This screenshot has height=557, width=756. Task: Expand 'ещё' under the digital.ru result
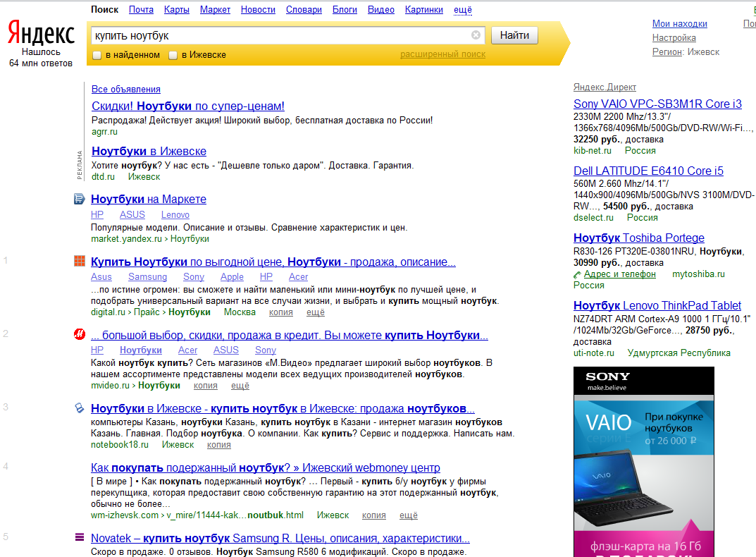(x=315, y=312)
